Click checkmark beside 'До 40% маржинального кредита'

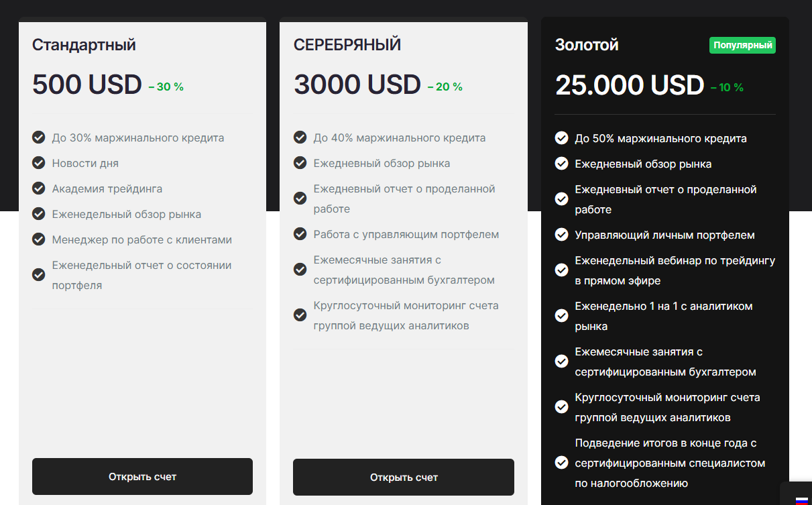pyautogui.click(x=300, y=138)
